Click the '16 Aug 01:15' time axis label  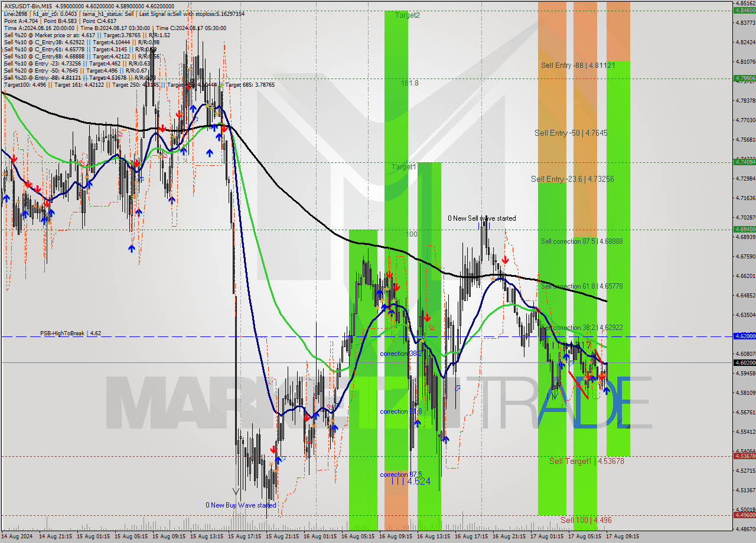coord(320,537)
